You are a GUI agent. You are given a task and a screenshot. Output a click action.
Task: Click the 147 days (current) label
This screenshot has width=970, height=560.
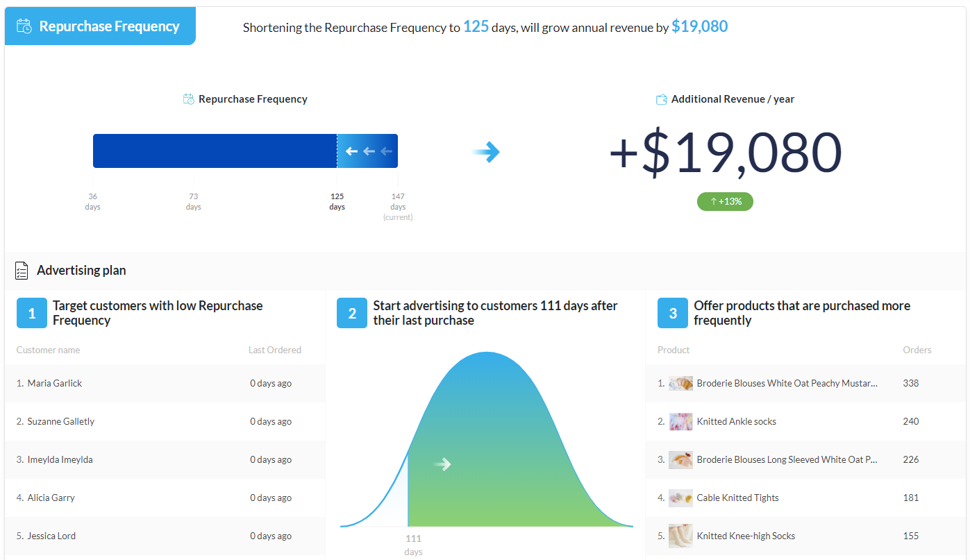(x=398, y=207)
